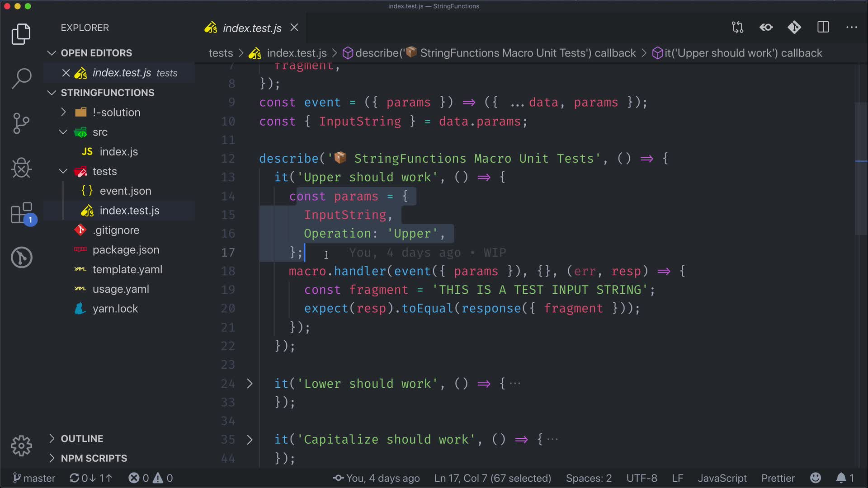Open the Search view in activity bar

[x=21, y=78]
